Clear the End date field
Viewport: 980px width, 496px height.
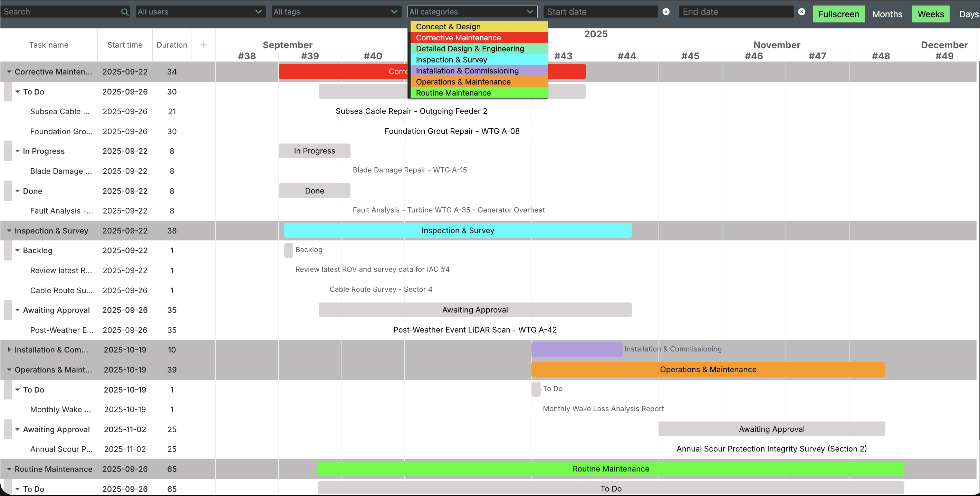[x=801, y=12]
